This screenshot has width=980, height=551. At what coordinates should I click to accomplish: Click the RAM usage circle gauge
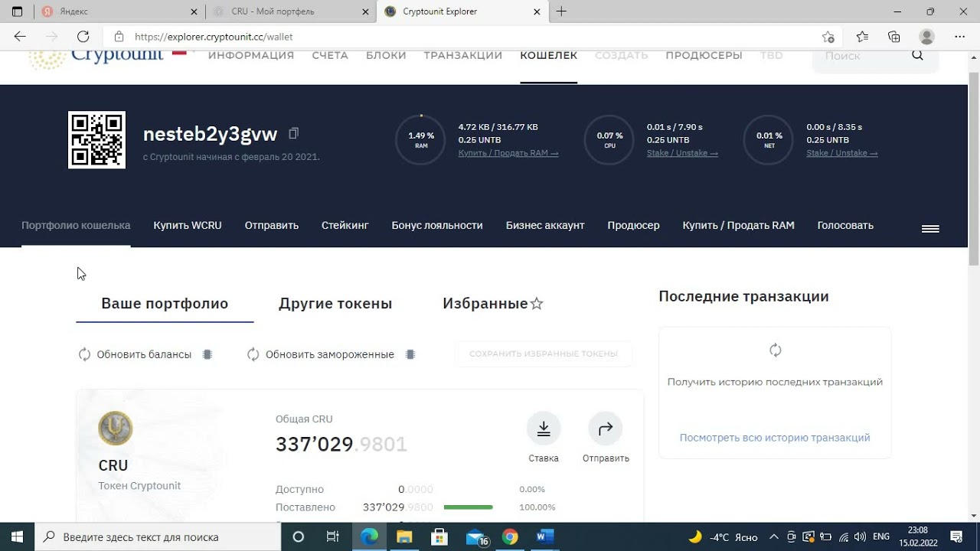tap(420, 140)
